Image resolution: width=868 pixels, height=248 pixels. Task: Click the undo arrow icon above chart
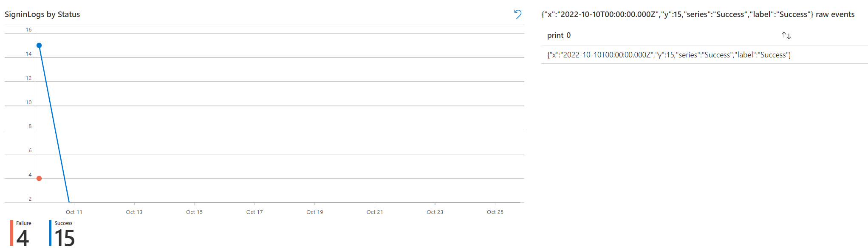click(x=517, y=14)
